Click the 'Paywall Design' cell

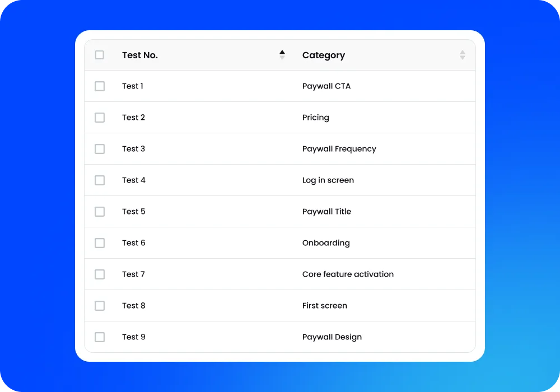[332, 337]
